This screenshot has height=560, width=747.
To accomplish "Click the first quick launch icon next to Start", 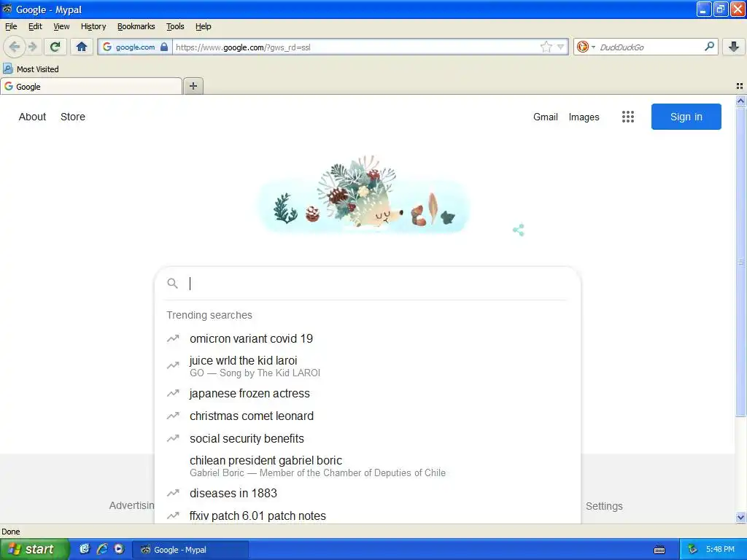I will pyautogui.click(x=85, y=549).
